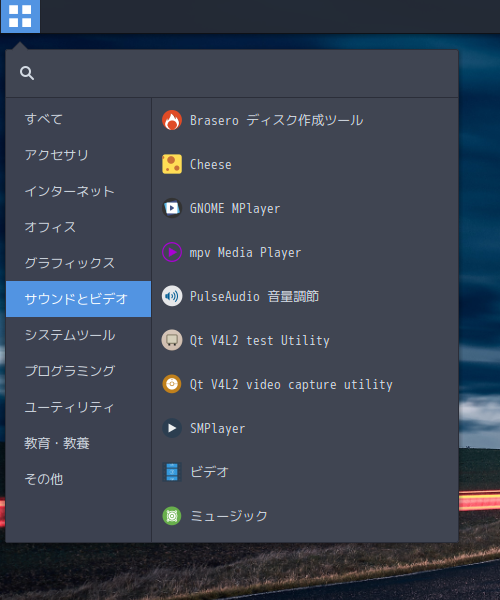This screenshot has height=600, width=500.
Task: Click the purple mpv Media Player icon
Action: coord(172,252)
